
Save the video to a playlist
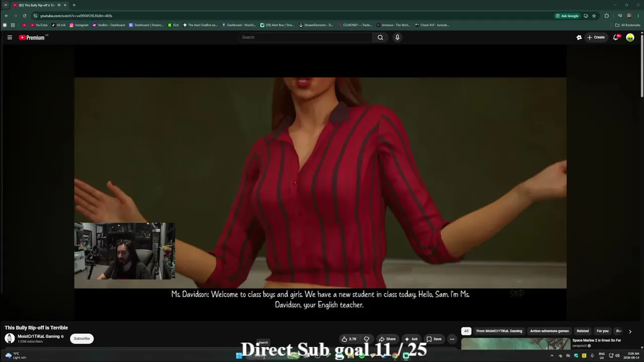point(434,339)
